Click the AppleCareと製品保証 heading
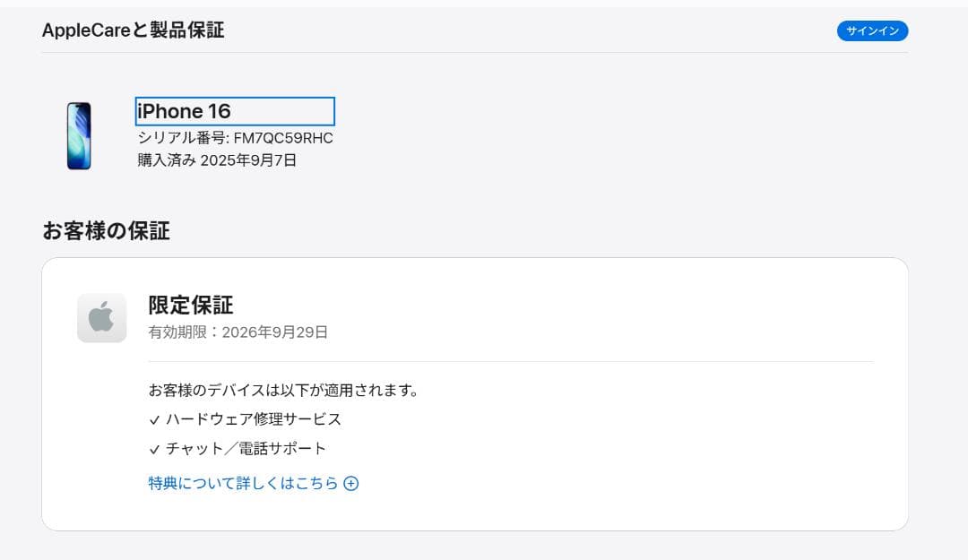968x560 pixels. pyautogui.click(x=133, y=30)
